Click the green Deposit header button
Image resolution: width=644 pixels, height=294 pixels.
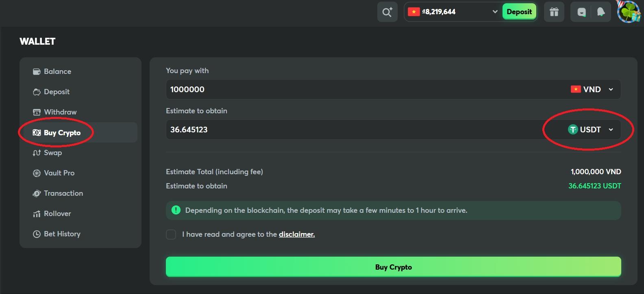tap(519, 12)
